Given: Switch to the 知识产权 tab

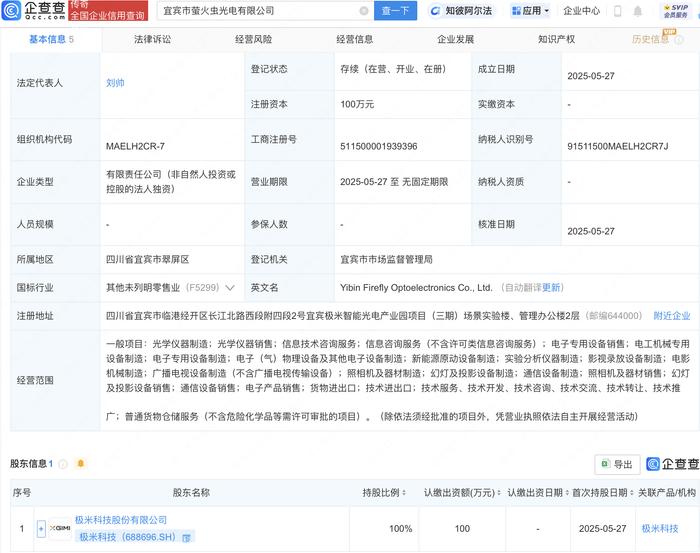Looking at the screenshot, I should point(556,40).
